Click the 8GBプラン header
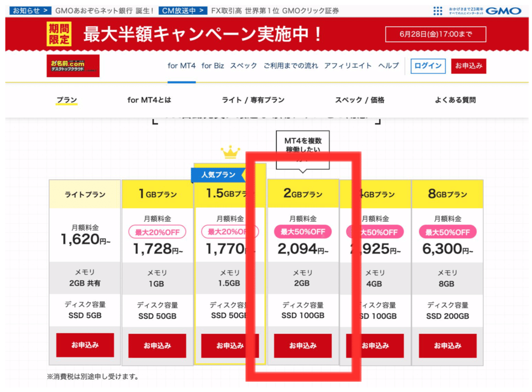The image size is (532, 392). click(448, 194)
